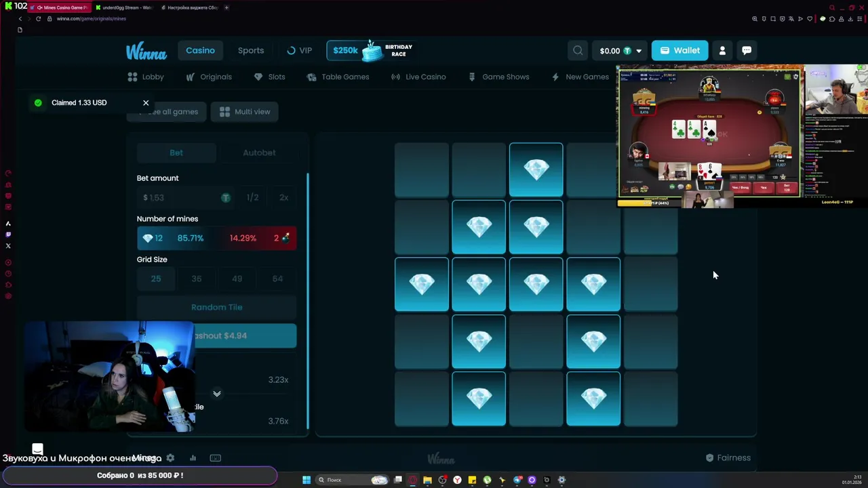The height and width of the screenshot is (488, 868).
Task: Select the Autobet mode tab
Action: click(x=259, y=152)
